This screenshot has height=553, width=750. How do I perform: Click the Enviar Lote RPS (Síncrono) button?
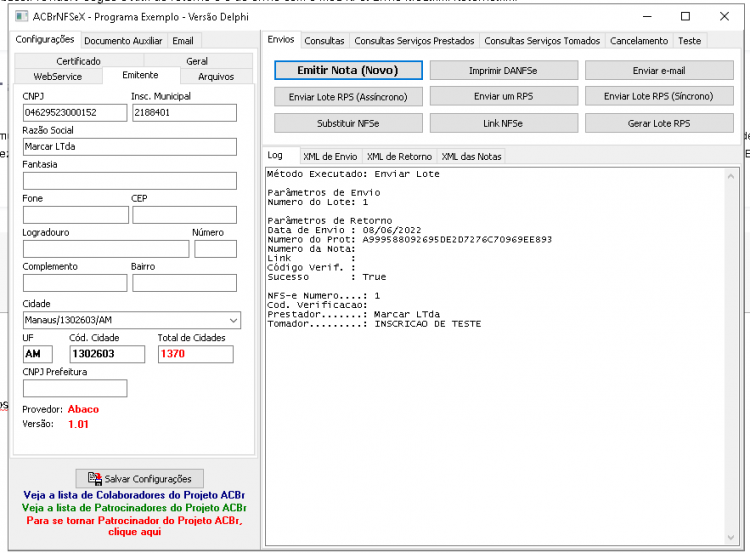tap(659, 96)
